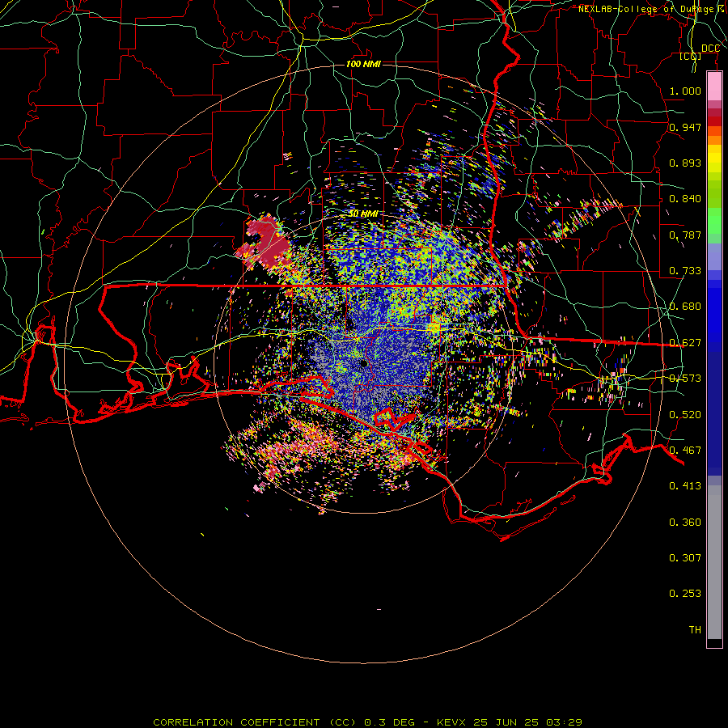Image resolution: width=728 pixels, height=728 pixels.
Task: Select the 0.733 scale value
Action: [685, 271]
